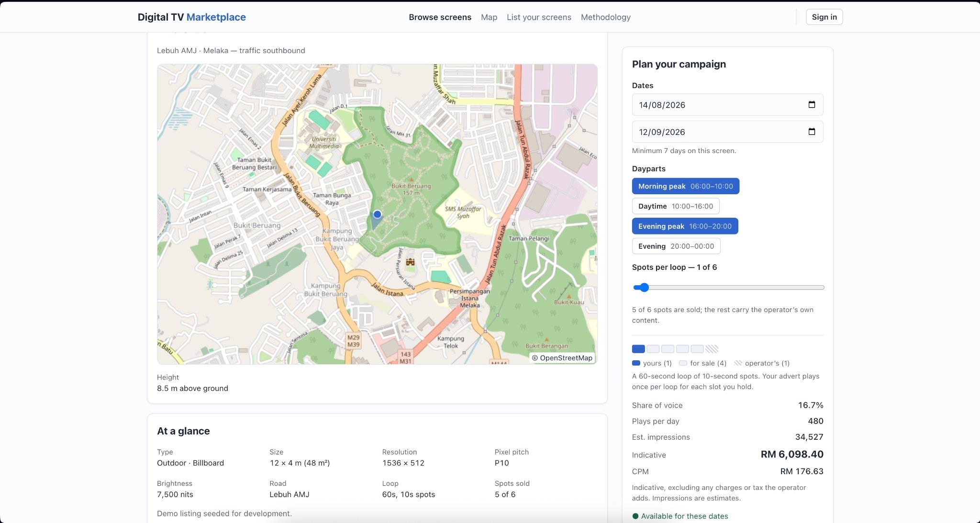The width and height of the screenshot is (980, 523).
Task: Click the Spots per loop slider handle
Action: [644, 288]
